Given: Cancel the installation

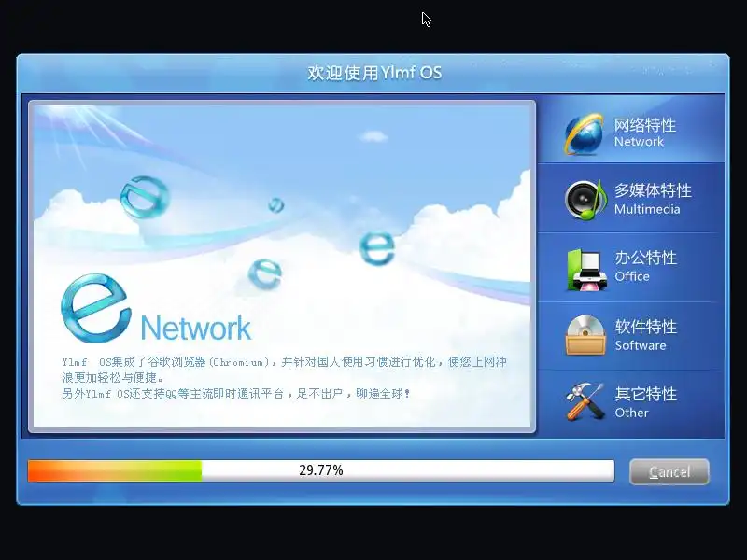Looking at the screenshot, I should click(x=669, y=472).
